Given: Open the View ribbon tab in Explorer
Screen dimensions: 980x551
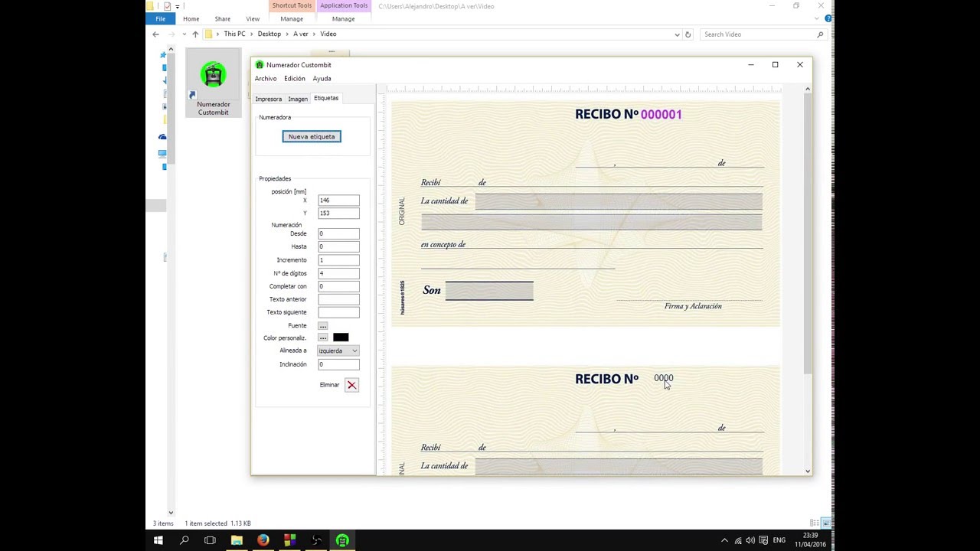Looking at the screenshot, I should point(253,19).
